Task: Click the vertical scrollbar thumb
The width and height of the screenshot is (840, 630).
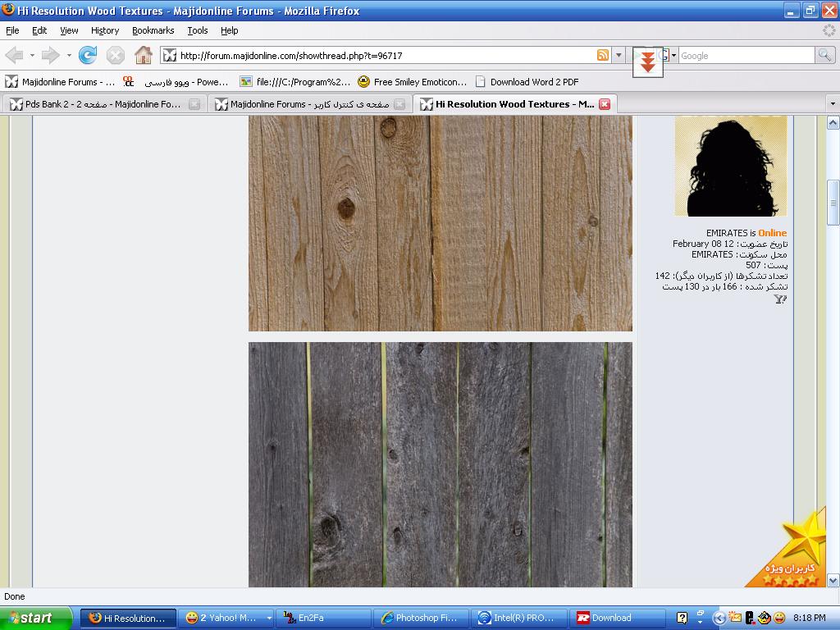Action: pyautogui.click(x=833, y=203)
